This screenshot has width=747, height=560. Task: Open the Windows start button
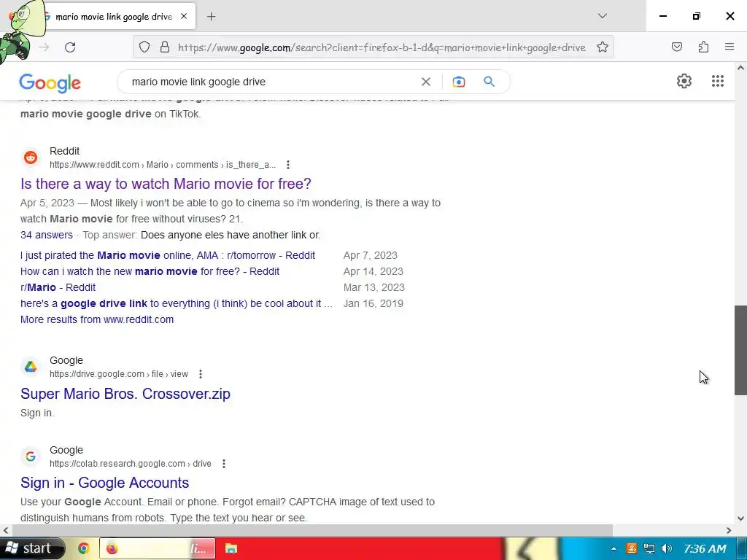click(31, 548)
